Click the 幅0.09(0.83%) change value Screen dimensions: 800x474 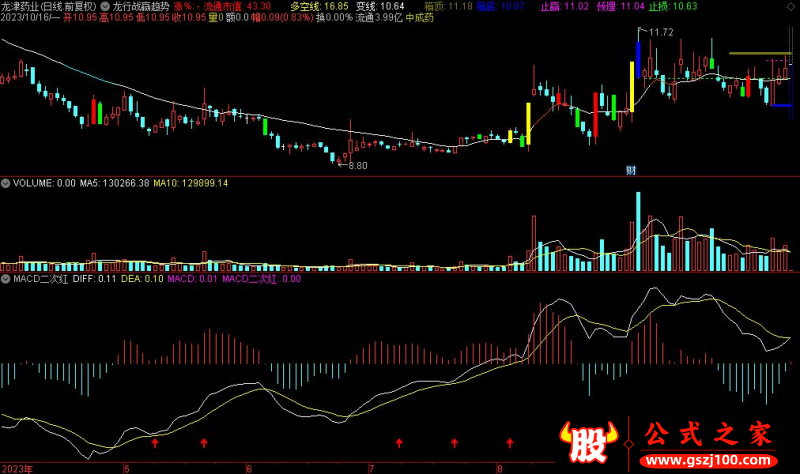[x=282, y=18]
